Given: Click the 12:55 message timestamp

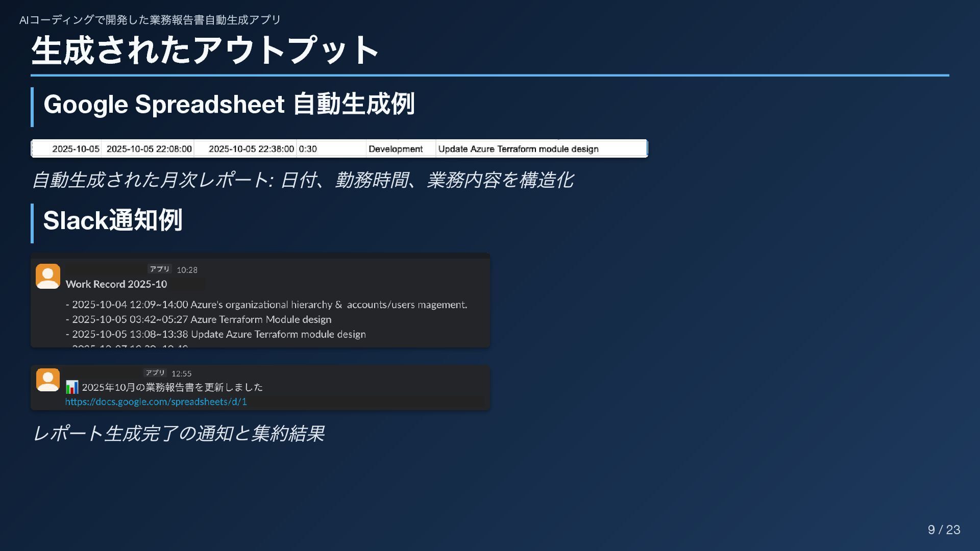Looking at the screenshot, I should [x=181, y=373].
